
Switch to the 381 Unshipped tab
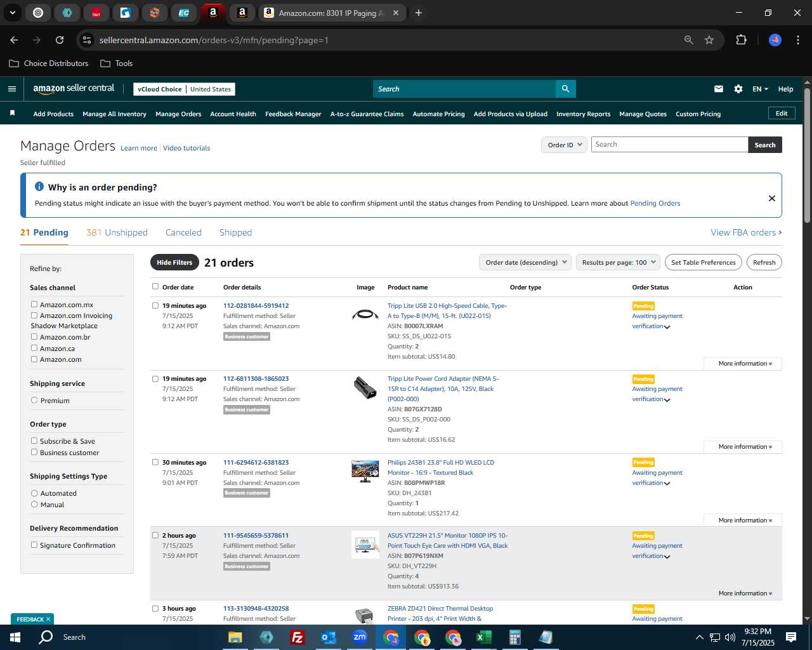point(117,232)
